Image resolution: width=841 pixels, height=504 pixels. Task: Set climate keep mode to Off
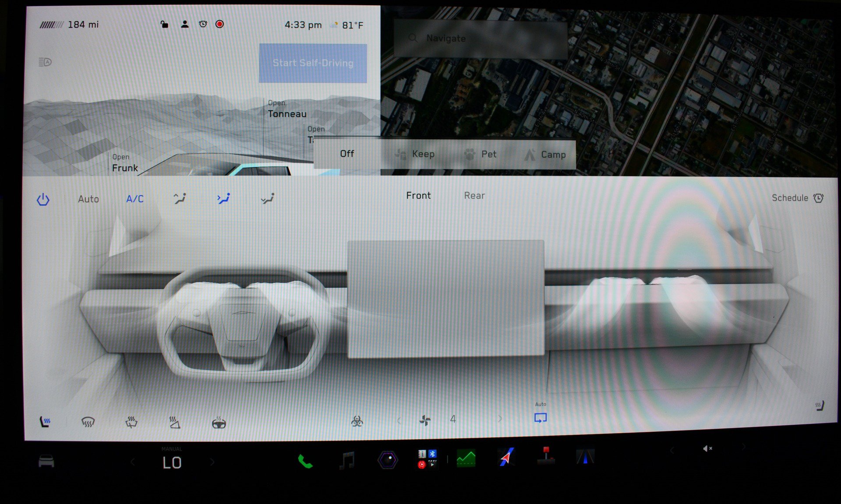(x=347, y=154)
